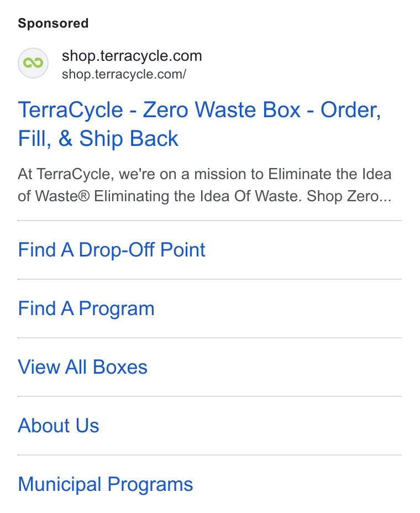Click the shop.terracycle.com site name
This screenshot has height=513, width=420.
[132, 56]
